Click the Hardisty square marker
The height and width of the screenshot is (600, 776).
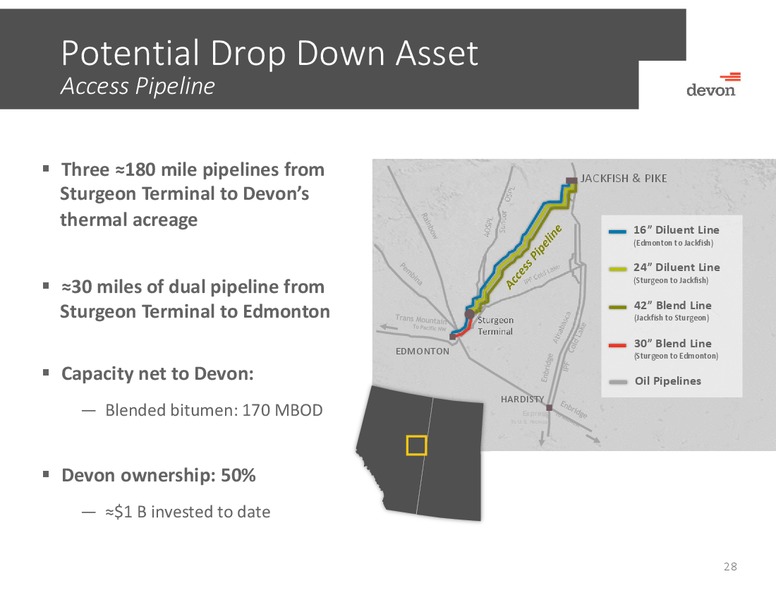pos(549,407)
